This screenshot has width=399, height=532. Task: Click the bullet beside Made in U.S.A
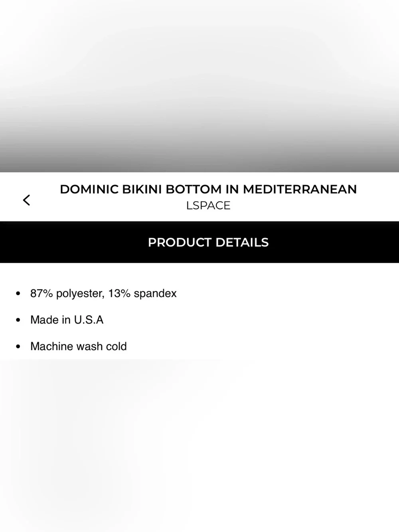pyautogui.click(x=18, y=320)
